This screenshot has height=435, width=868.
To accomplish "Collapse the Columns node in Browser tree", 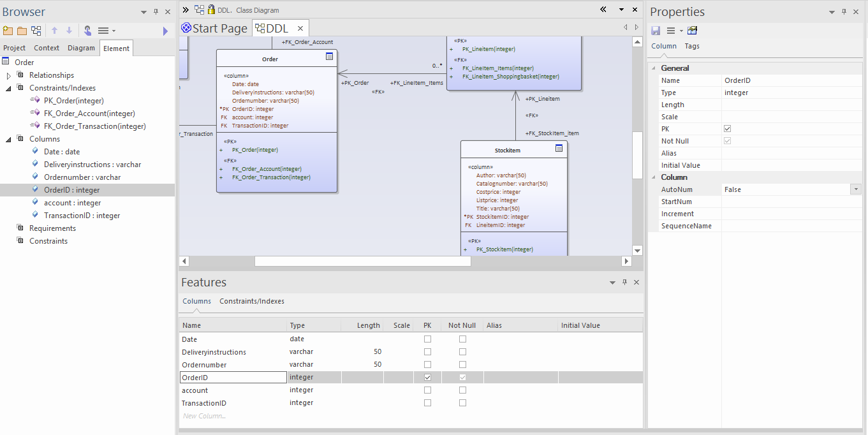I will (x=9, y=139).
